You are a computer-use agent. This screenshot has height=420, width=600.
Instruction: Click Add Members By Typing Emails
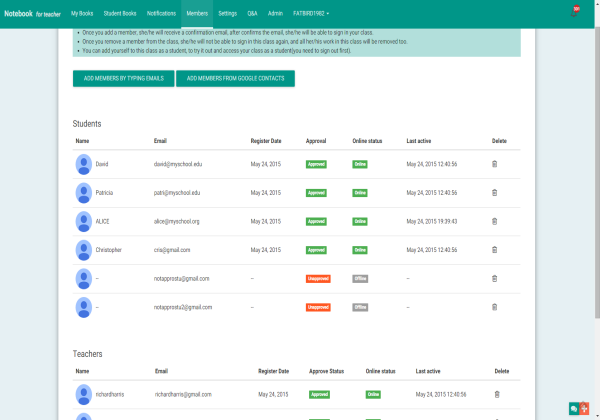tap(124, 78)
